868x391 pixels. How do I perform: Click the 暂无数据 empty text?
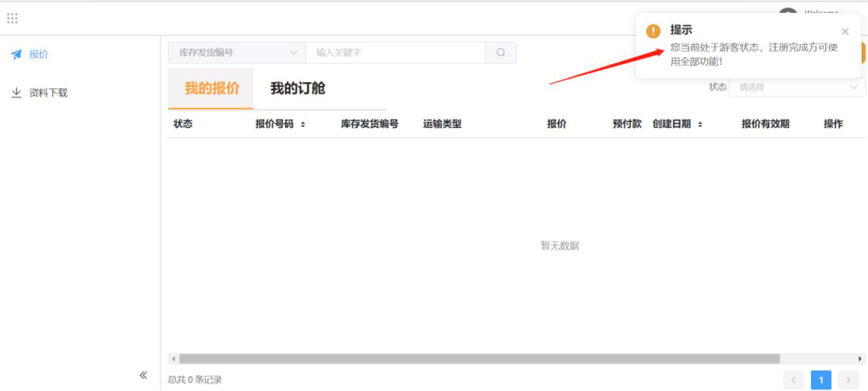coord(559,245)
